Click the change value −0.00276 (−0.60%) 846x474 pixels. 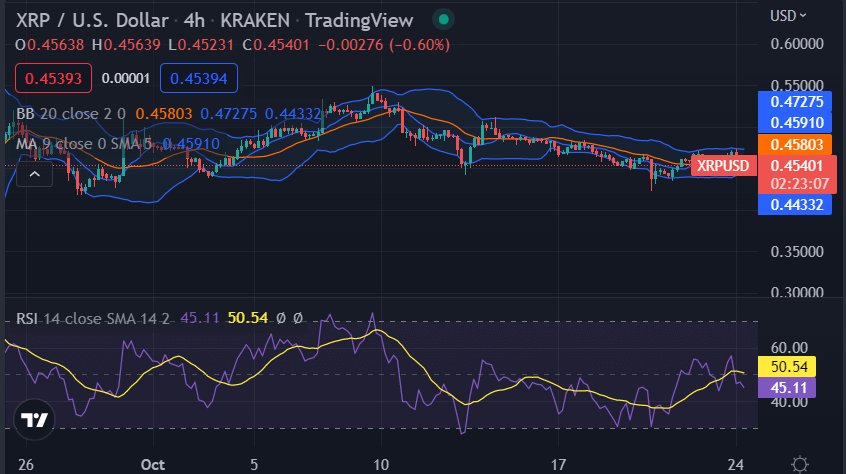(384, 45)
